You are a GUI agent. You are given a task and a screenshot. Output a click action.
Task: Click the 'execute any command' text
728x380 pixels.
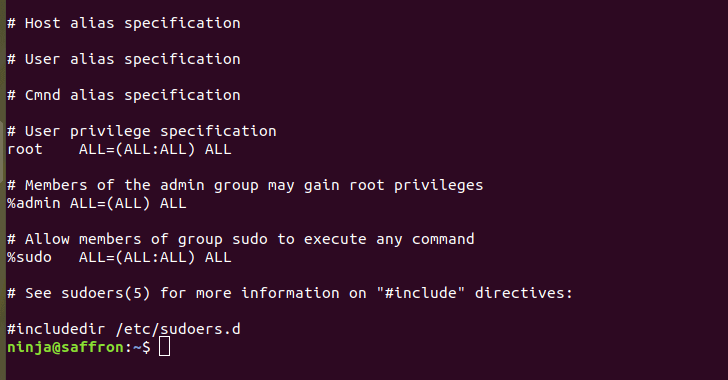click(x=389, y=239)
